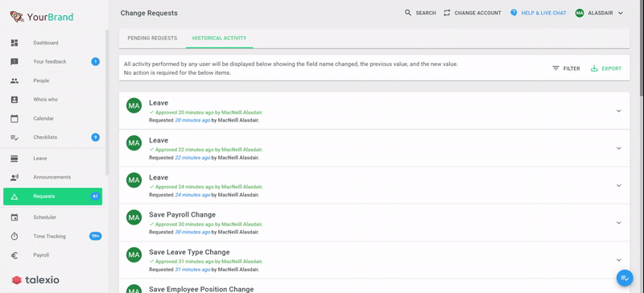Click the Requests badge showing 61

point(95,196)
